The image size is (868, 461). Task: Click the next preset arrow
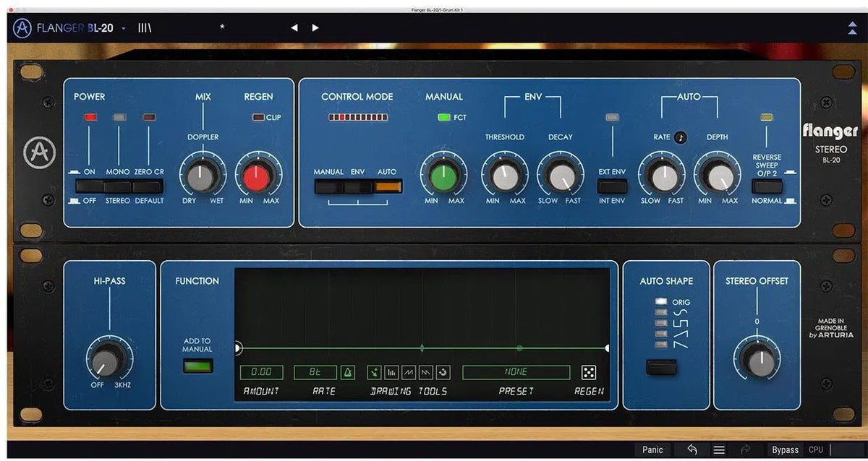pyautogui.click(x=315, y=27)
